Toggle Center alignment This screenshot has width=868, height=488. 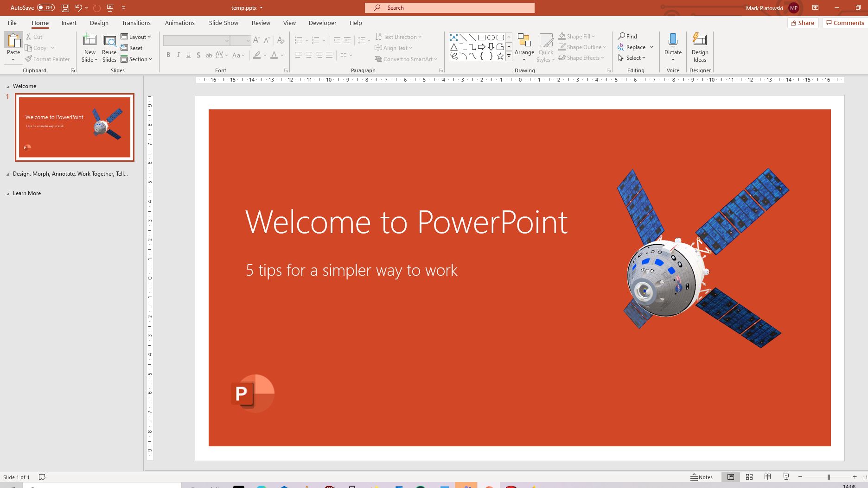point(309,55)
